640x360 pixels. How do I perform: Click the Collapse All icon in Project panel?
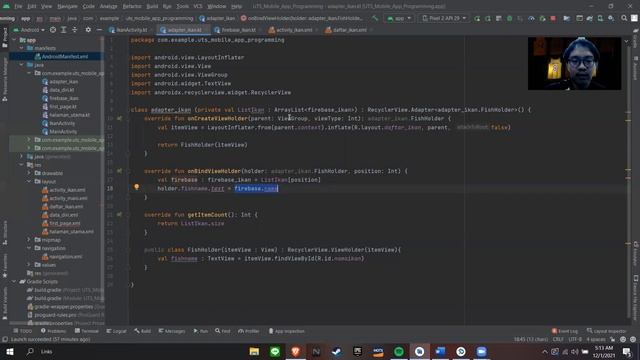point(74,30)
